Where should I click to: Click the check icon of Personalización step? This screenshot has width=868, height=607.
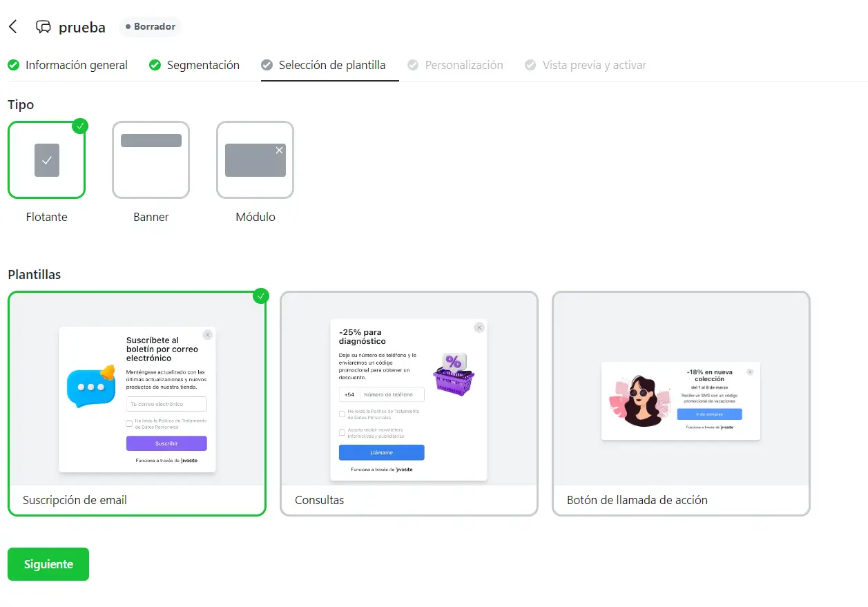413,65
